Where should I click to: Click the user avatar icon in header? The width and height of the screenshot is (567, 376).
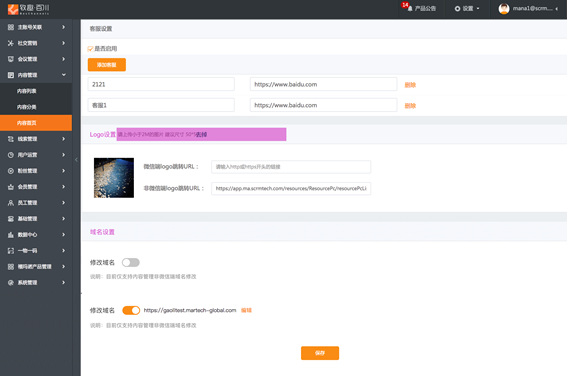[x=504, y=8]
